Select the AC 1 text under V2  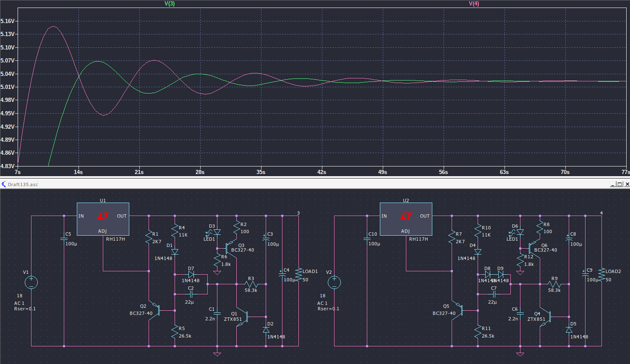(322, 303)
